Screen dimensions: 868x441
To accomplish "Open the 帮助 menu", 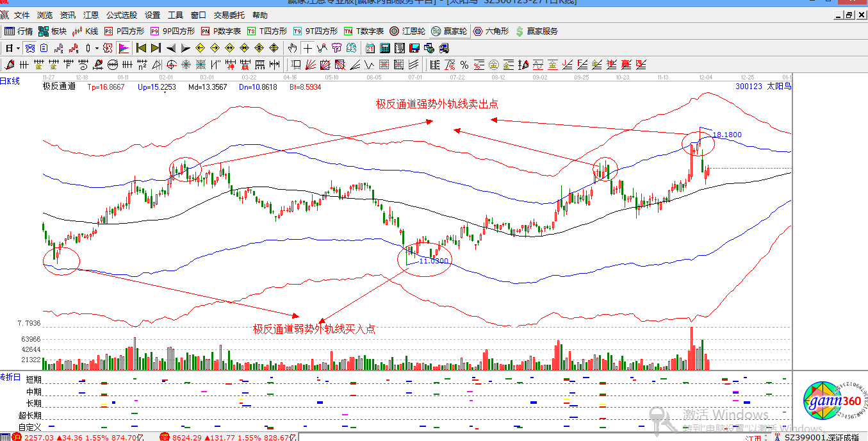I will click(x=260, y=16).
